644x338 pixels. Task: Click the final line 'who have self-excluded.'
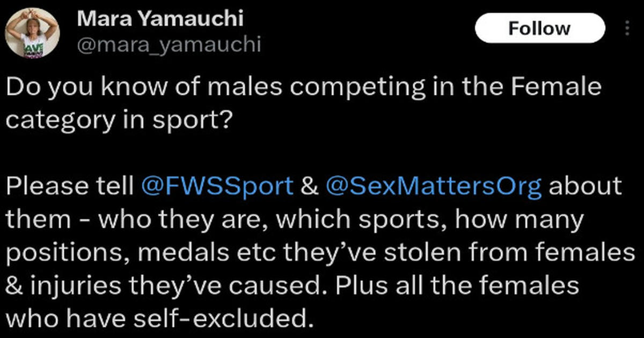(x=159, y=319)
